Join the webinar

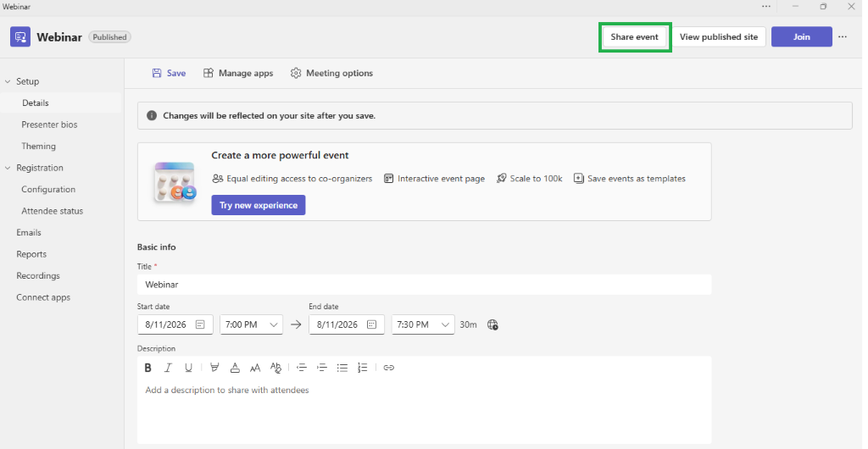(802, 37)
